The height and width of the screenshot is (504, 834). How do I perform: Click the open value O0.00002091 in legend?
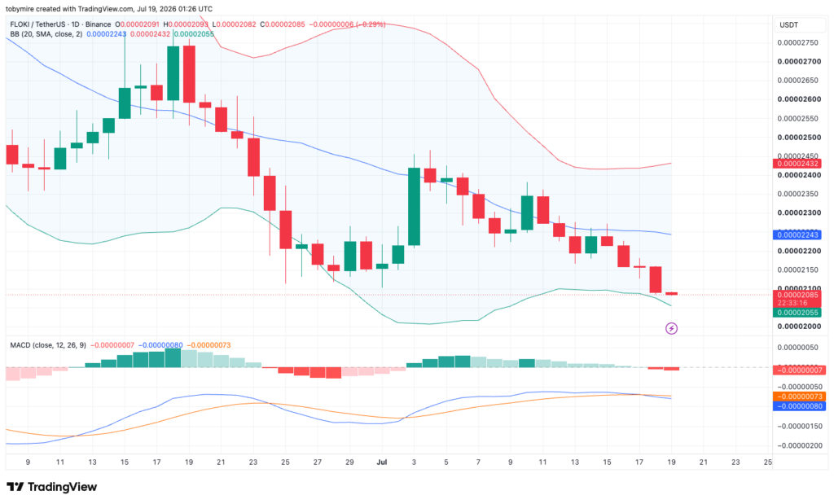[137, 24]
